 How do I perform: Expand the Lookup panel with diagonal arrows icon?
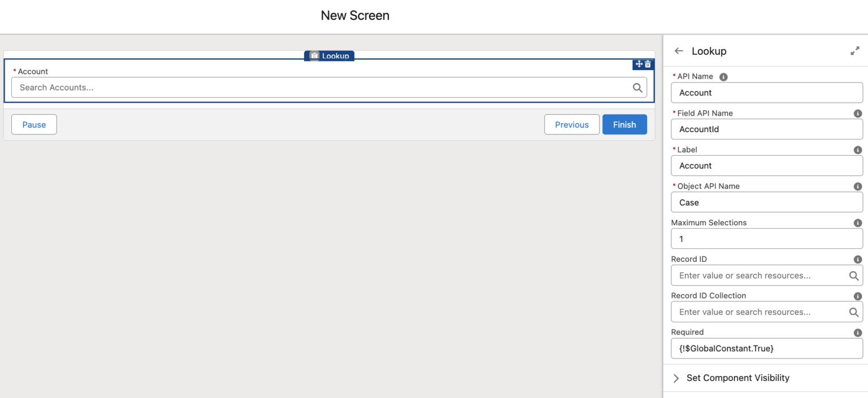pos(855,50)
